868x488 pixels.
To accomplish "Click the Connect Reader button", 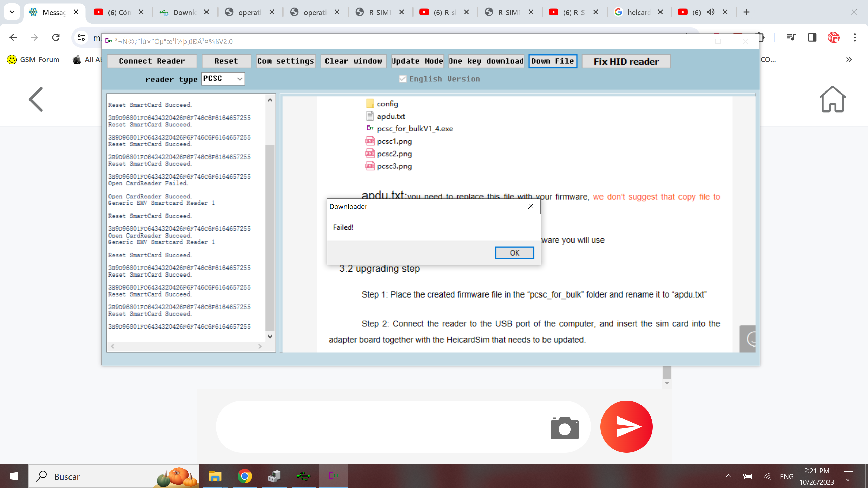I will point(152,61).
